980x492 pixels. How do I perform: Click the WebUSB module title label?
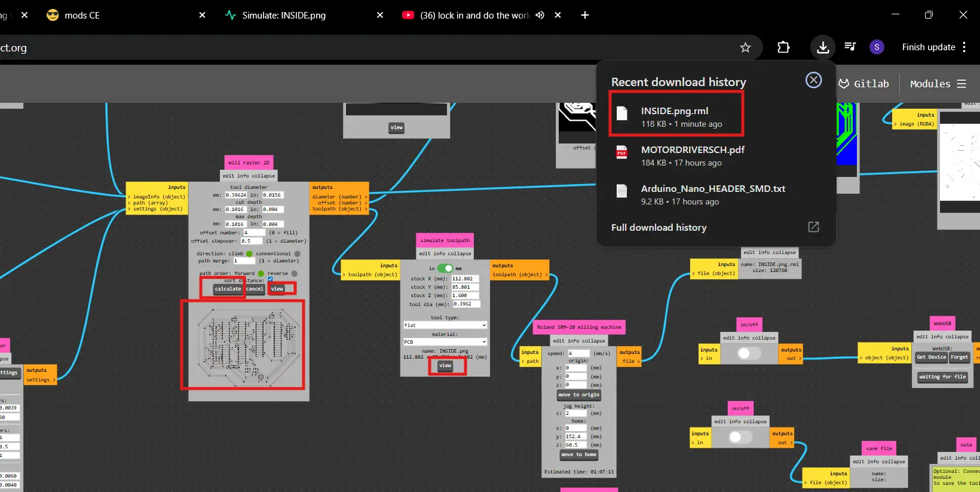(942, 323)
